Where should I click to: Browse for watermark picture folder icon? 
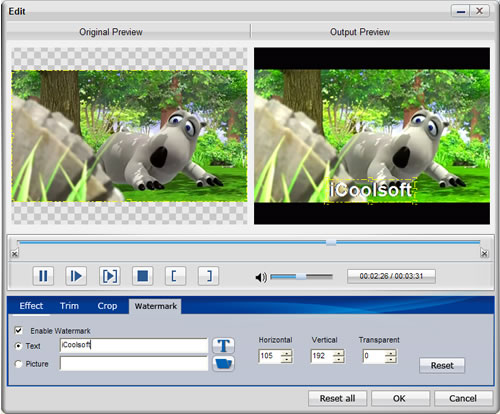click(223, 364)
